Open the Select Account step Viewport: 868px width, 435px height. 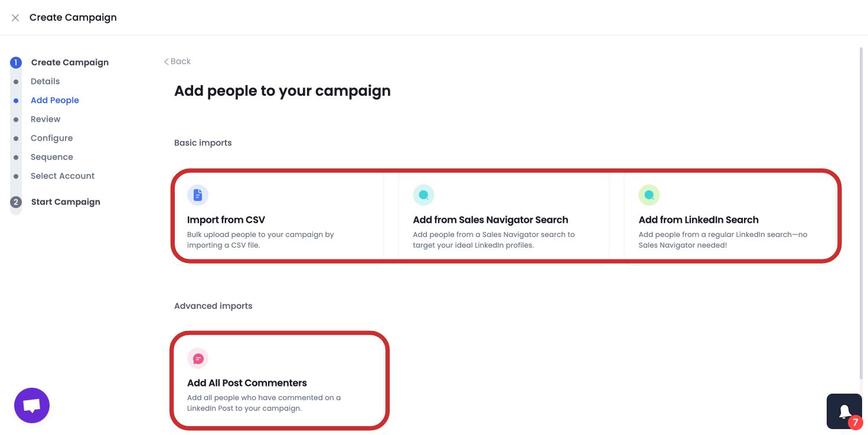(x=63, y=176)
